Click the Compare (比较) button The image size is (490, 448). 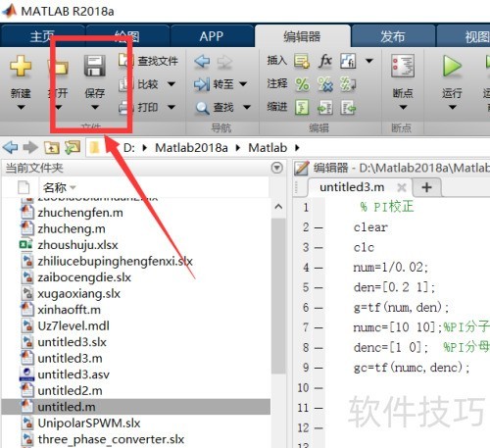click(139, 84)
